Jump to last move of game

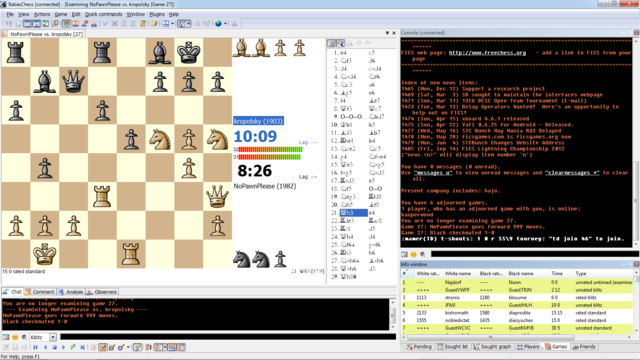[82, 347]
